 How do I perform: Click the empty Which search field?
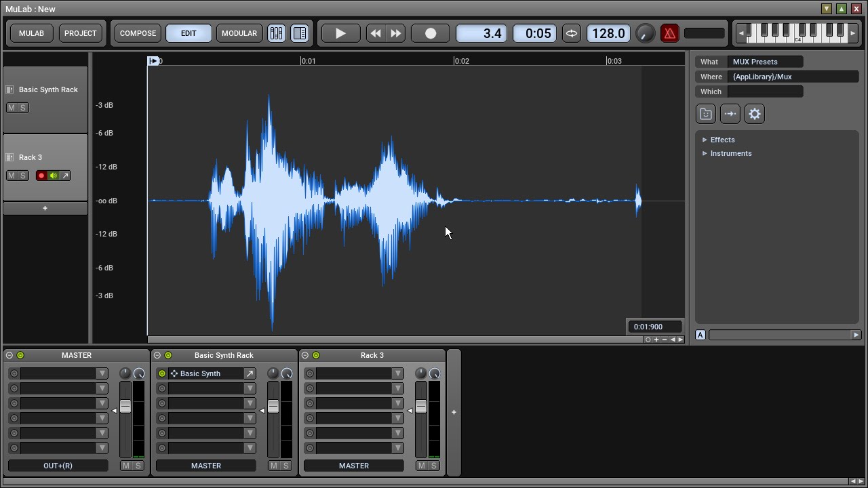coord(766,91)
